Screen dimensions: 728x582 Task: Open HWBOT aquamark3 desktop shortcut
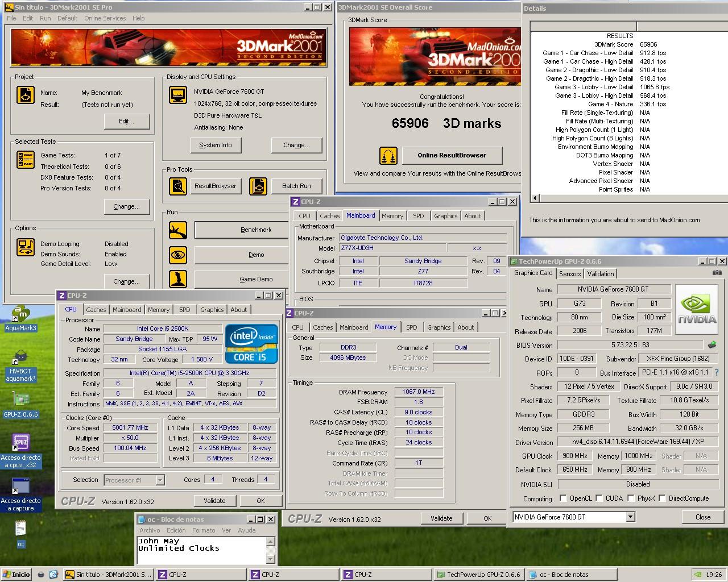coord(20,365)
